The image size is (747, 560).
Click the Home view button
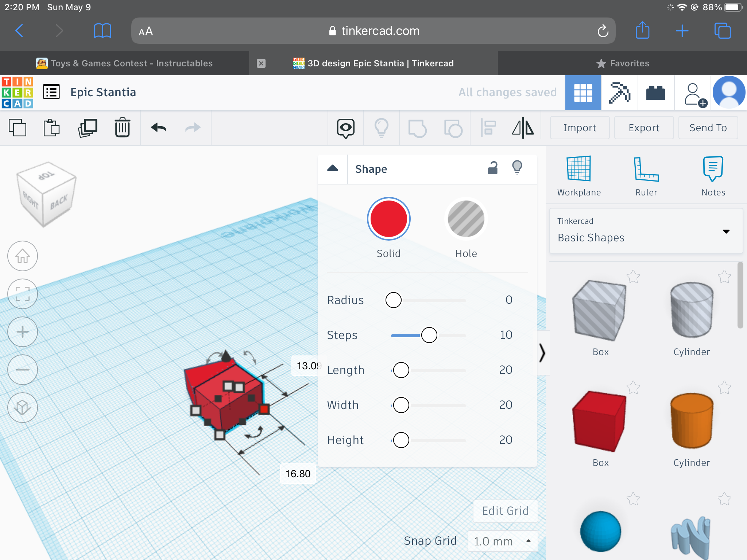(23, 256)
